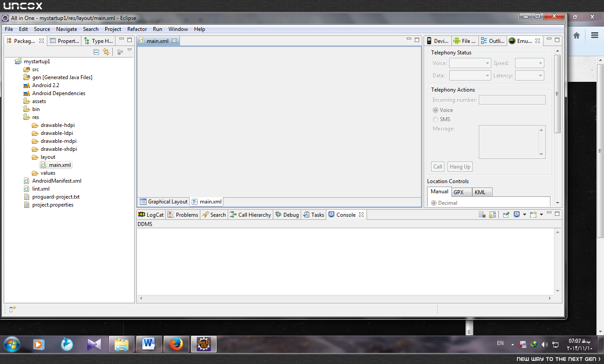This screenshot has width=604, height=364.
Task: Open the Call Hierarchy view
Action: pyautogui.click(x=250, y=215)
